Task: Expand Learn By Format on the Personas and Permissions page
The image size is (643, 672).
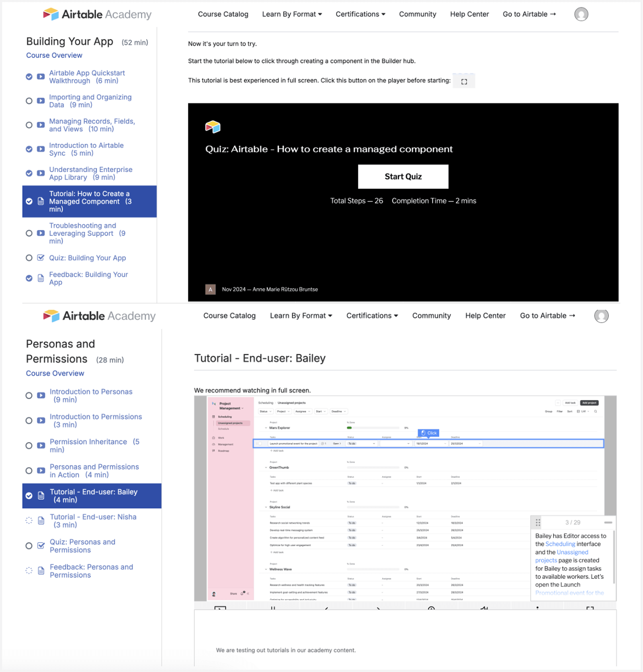Action: tap(301, 316)
